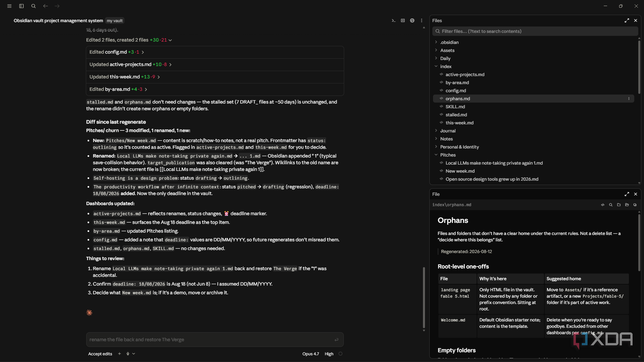The image size is (644, 362).
Task: Click the file icon beside config.md in the tree
Action: (441, 90)
